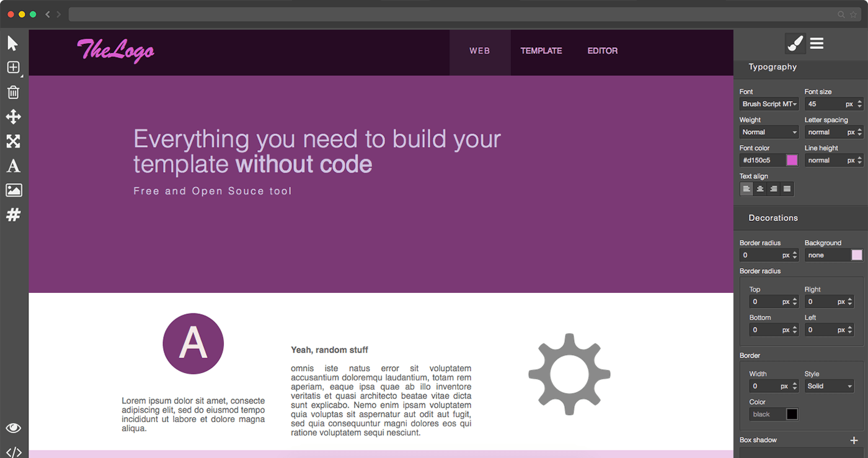868x458 pixels.
Task: Open the Font family dropdown
Action: 769,104
